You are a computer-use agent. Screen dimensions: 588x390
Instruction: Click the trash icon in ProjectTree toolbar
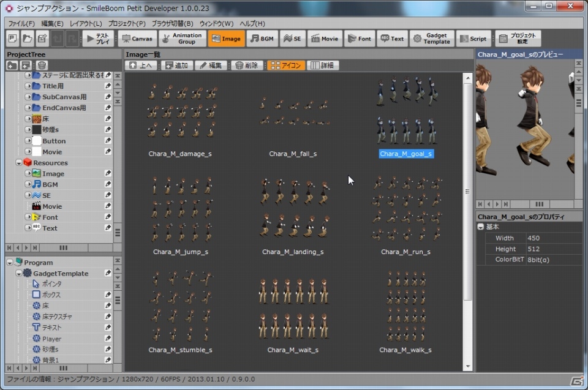(42, 66)
